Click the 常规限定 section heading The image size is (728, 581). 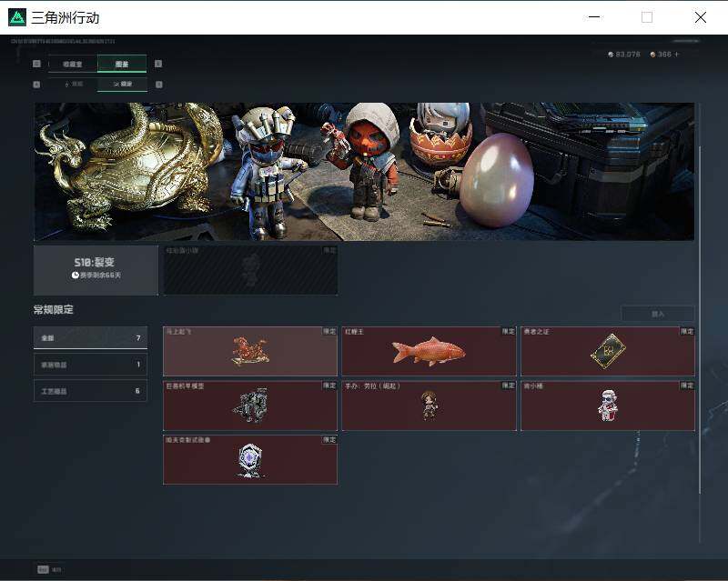coord(54,309)
